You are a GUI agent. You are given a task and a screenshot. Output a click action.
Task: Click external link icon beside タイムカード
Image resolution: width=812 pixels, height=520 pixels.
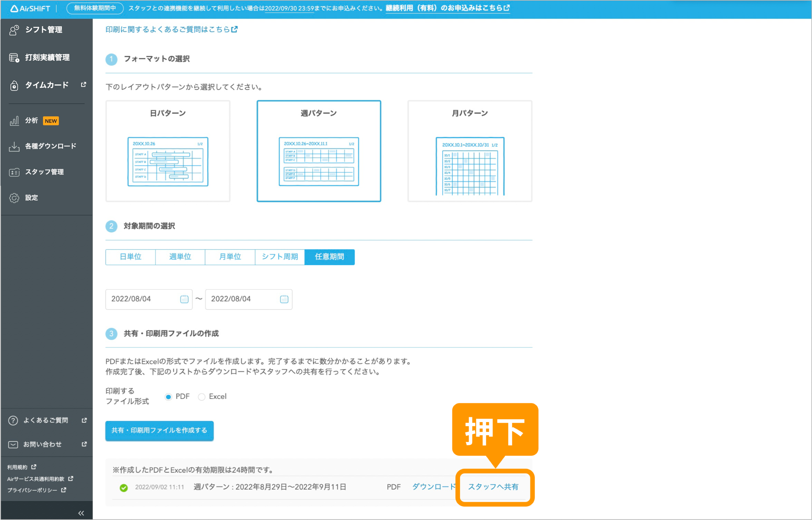tap(84, 84)
